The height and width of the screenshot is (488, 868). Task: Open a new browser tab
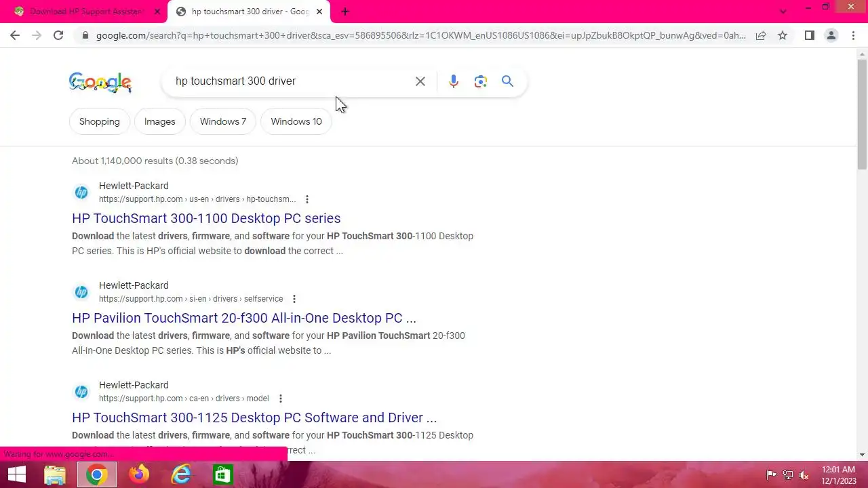point(345,12)
